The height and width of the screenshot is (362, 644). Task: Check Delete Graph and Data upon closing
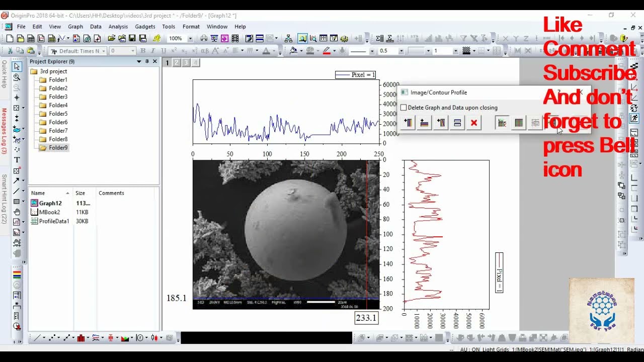click(404, 108)
